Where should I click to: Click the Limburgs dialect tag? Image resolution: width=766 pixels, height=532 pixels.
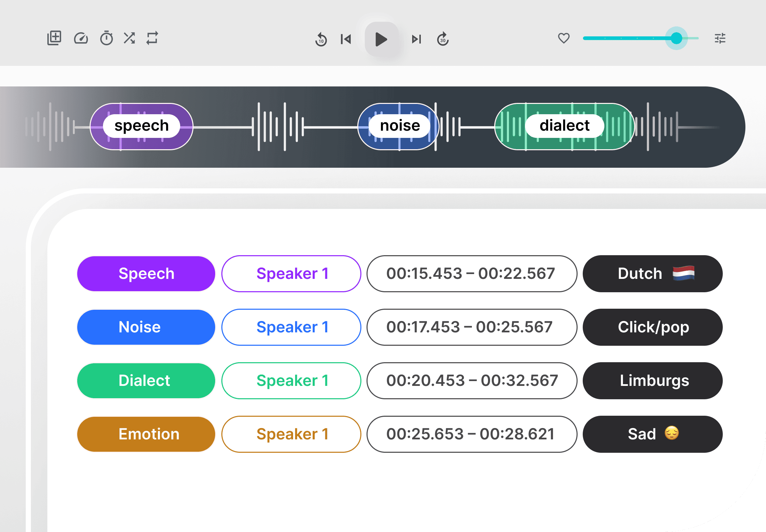pos(653,381)
